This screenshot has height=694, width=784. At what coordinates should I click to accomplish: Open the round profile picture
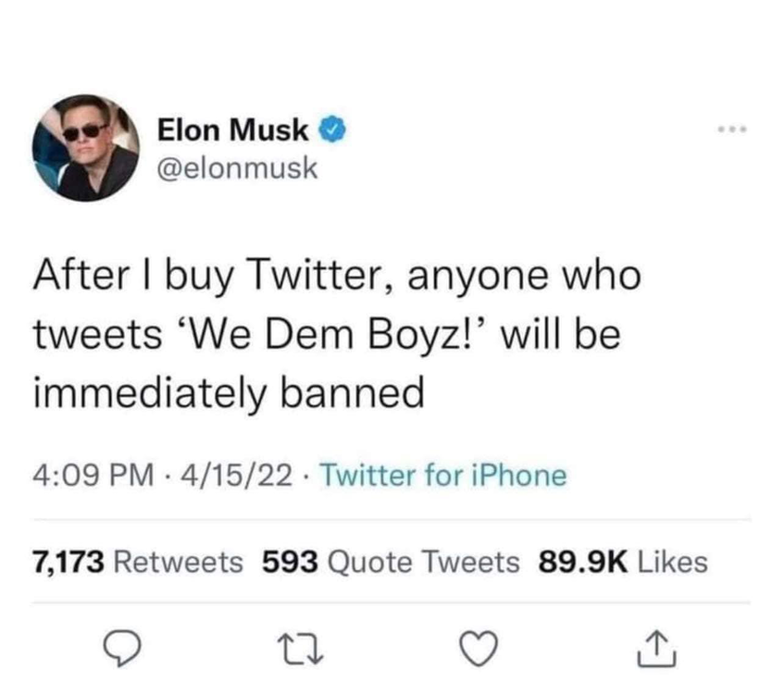[85, 147]
